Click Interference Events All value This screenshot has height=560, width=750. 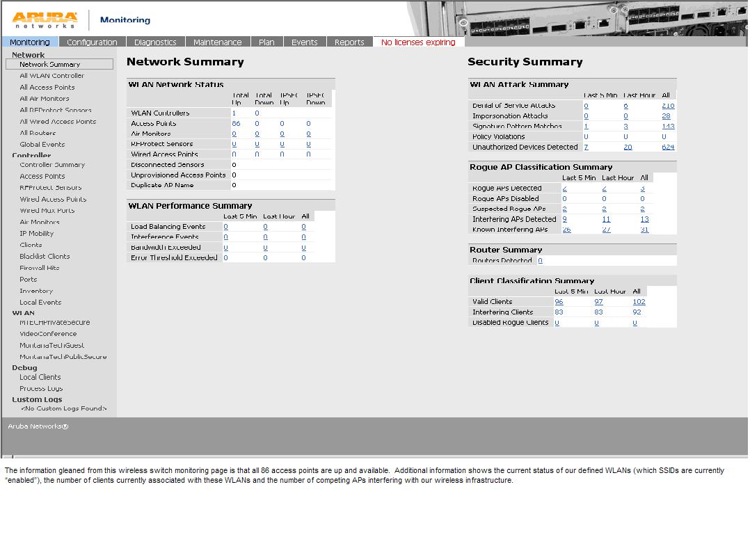(x=304, y=237)
